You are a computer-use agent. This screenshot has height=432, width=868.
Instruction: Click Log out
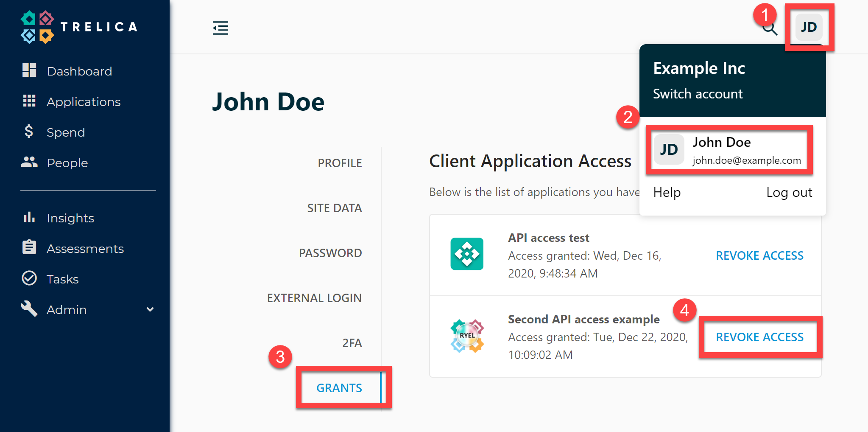click(x=789, y=193)
